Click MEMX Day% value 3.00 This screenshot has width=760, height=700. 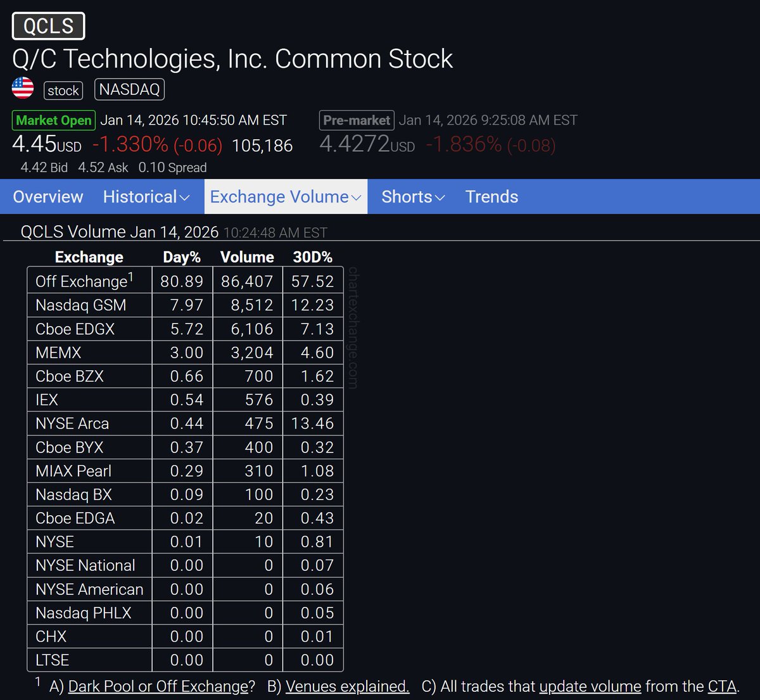(187, 353)
